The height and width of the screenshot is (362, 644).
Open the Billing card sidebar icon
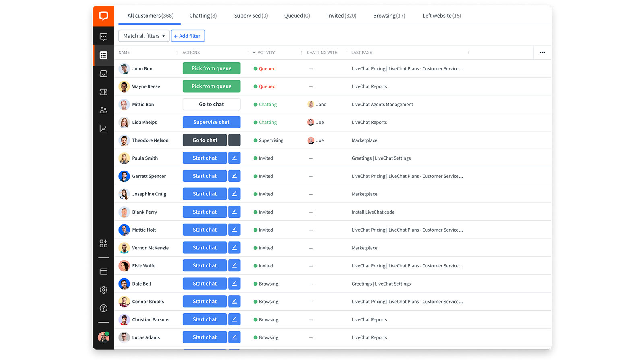click(103, 271)
